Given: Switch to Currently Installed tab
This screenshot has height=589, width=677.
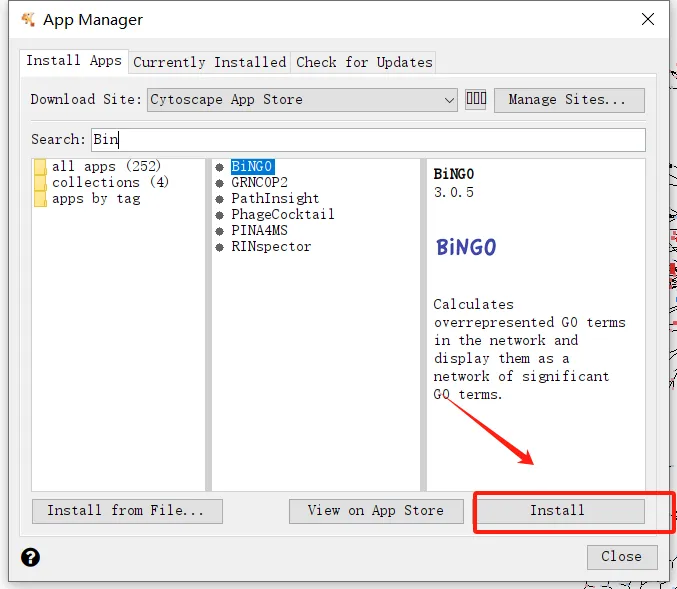Looking at the screenshot, I should [x=209, y=63].
